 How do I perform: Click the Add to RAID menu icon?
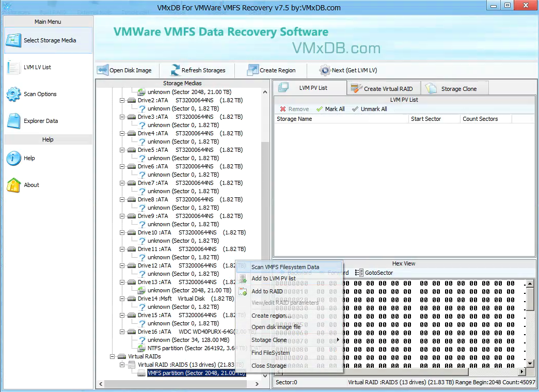pyautogui.click(x=243, y=291)
